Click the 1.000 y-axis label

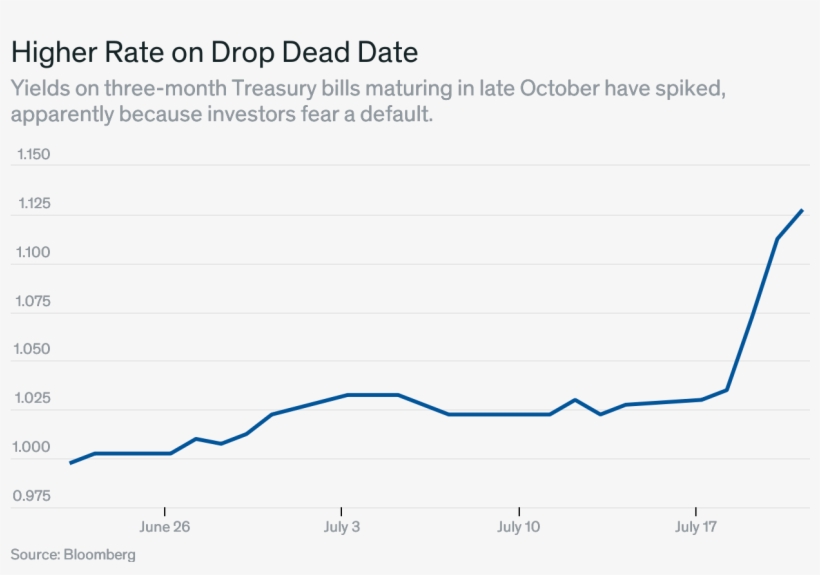pyautogui.click(x=33, y=447)
